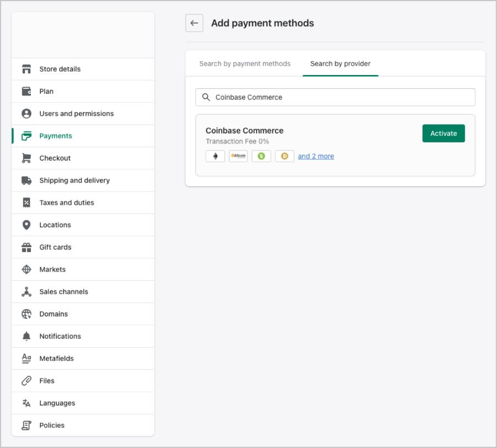Open Store details settings

pyautogui.click(x=83, y=69)
